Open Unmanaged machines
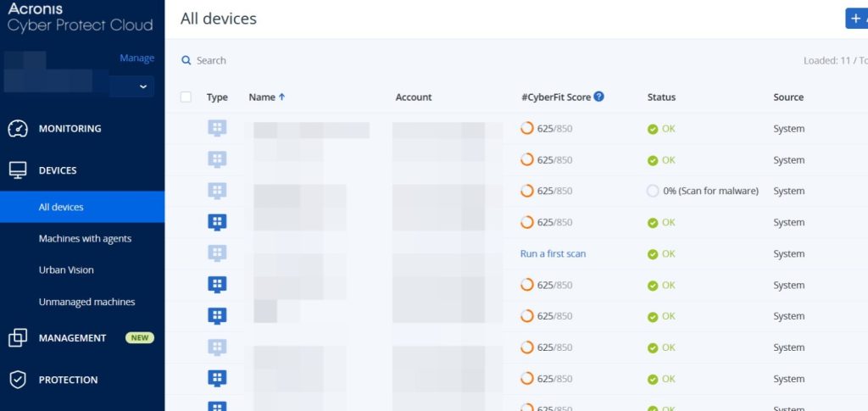 (86, 302)
